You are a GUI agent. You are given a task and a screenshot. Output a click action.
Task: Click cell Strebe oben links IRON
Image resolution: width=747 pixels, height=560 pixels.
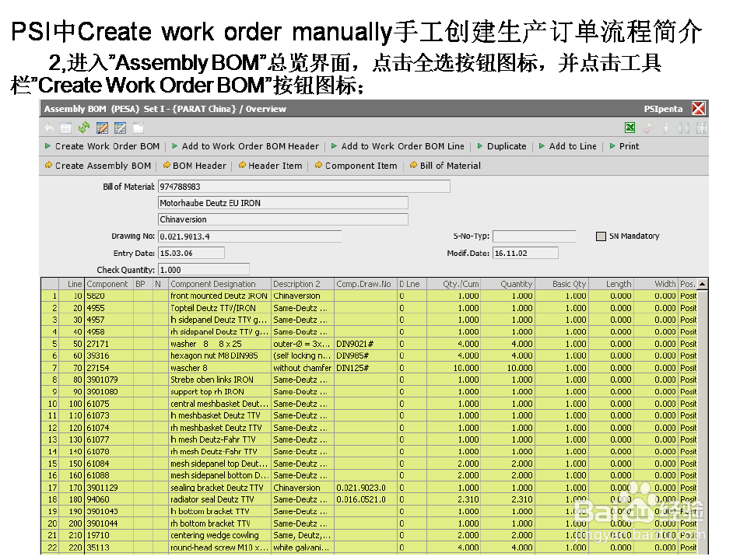pyautogui.click(x=219, y=380)
